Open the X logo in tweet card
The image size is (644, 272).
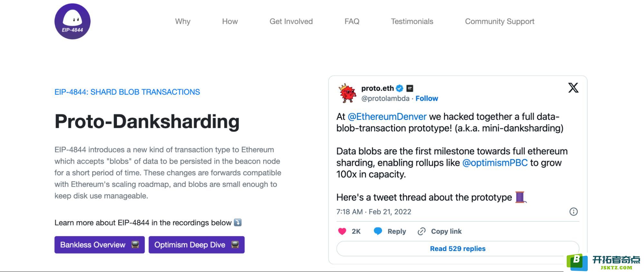coord(573,88)
